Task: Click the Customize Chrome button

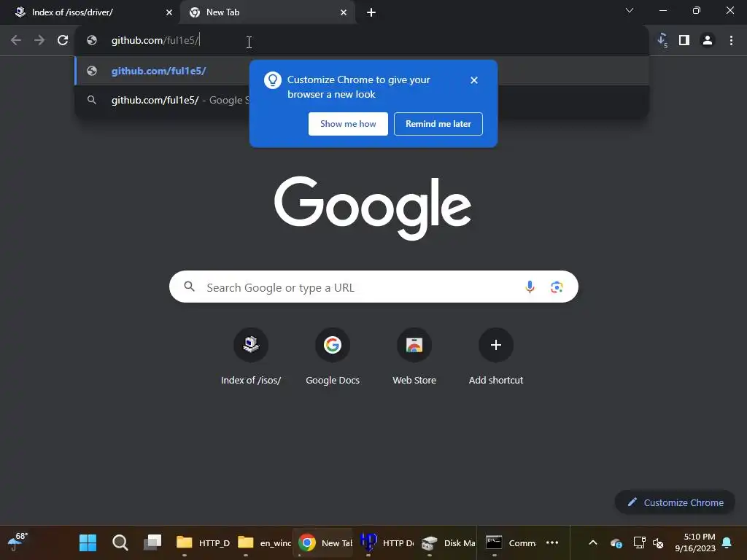Action: [x=675, y=502]
